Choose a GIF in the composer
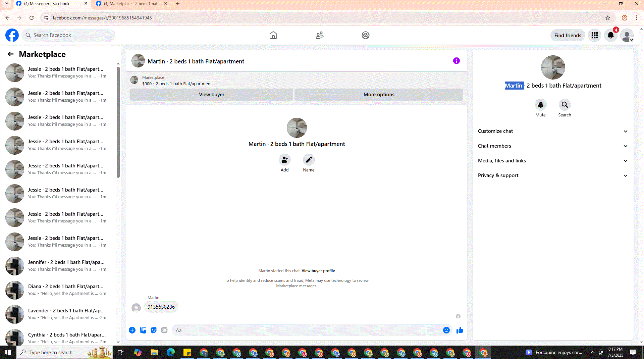 [164, 330]
